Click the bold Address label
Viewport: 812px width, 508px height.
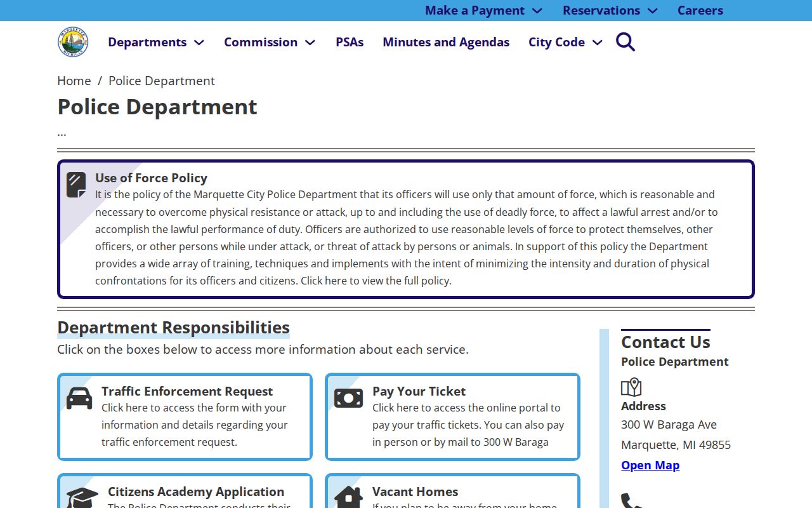(x=643, y=406)
